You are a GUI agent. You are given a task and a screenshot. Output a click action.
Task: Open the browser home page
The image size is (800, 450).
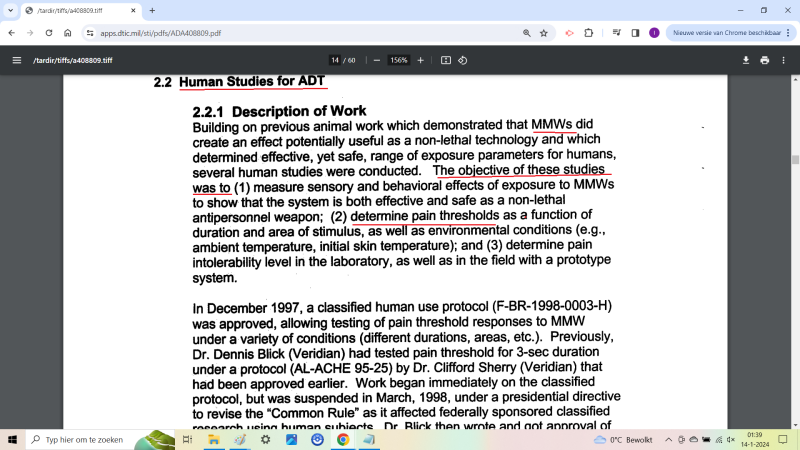67,33
